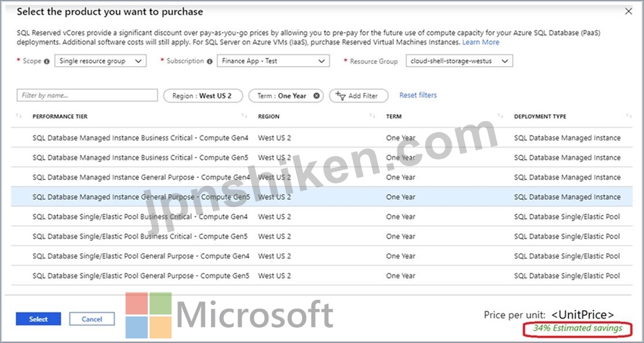The image size is (644, 343).
Task: Cancel the product selection
Action: coord(92,319)
